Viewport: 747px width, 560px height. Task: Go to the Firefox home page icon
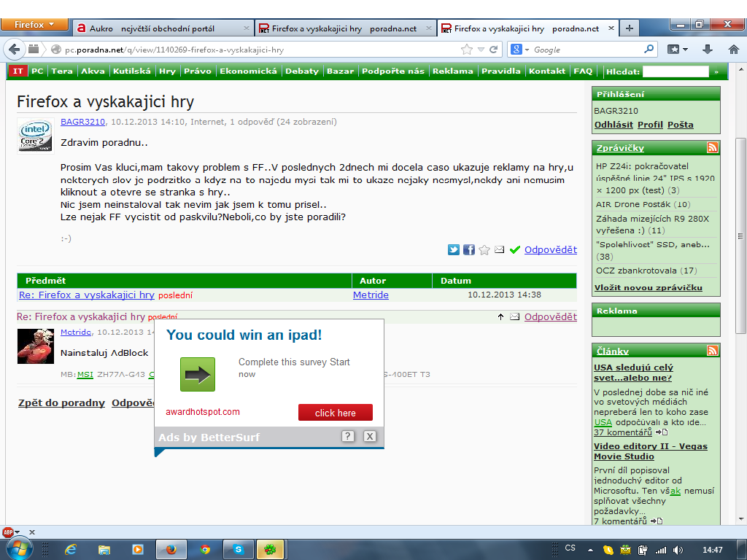734,49
